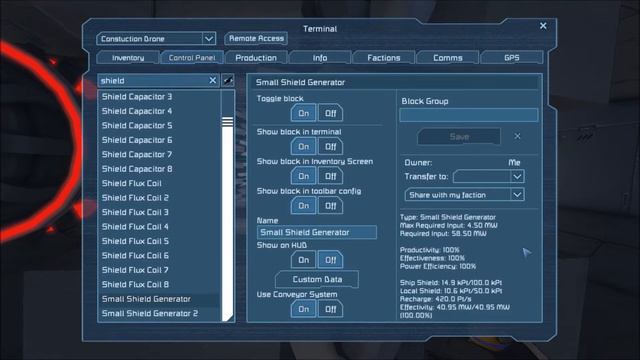
Task: Select Shield Flux Coil 3
Action: (x=159, y=212)
